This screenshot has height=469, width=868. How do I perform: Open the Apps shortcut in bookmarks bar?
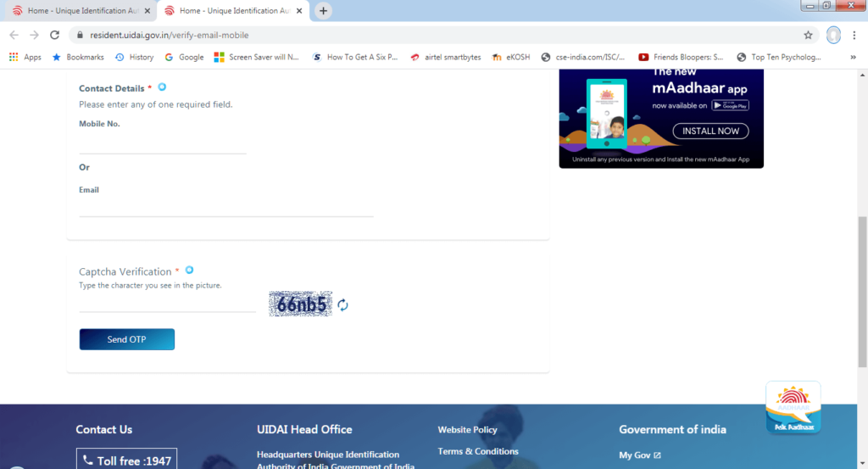[25, 57]
